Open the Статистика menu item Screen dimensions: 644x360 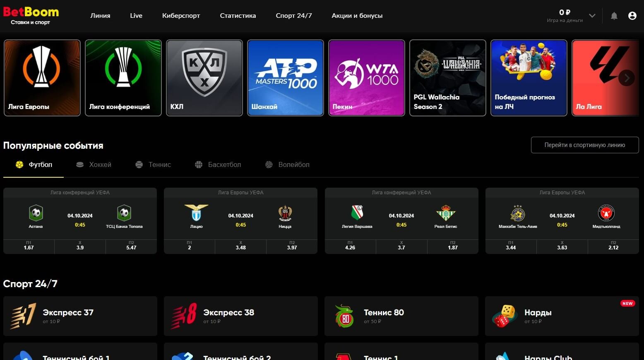[238, 16]
